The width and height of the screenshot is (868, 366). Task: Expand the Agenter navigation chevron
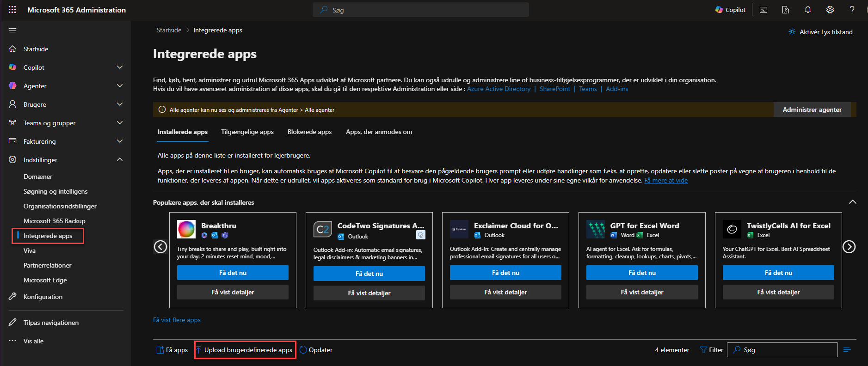[120, 86]
